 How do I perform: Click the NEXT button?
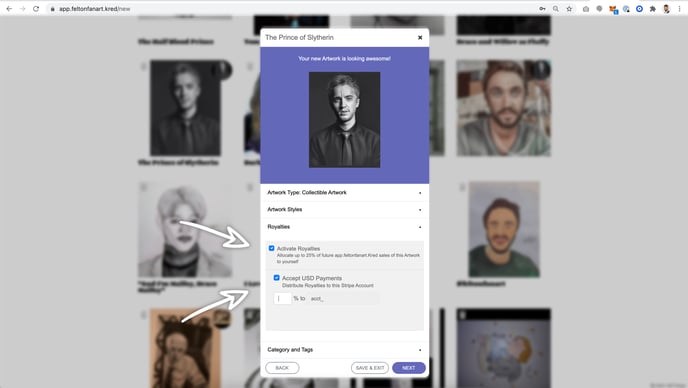(408, 368)
